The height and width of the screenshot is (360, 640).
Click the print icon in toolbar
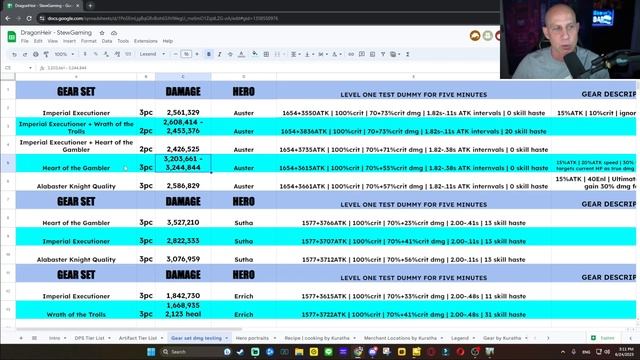click(x=36, y=54)
